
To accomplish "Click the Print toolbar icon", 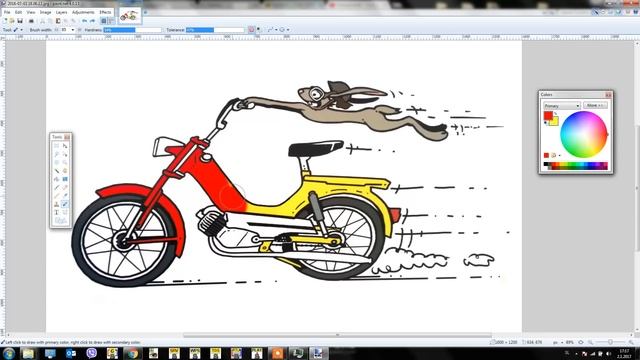I will click(31, 21).
